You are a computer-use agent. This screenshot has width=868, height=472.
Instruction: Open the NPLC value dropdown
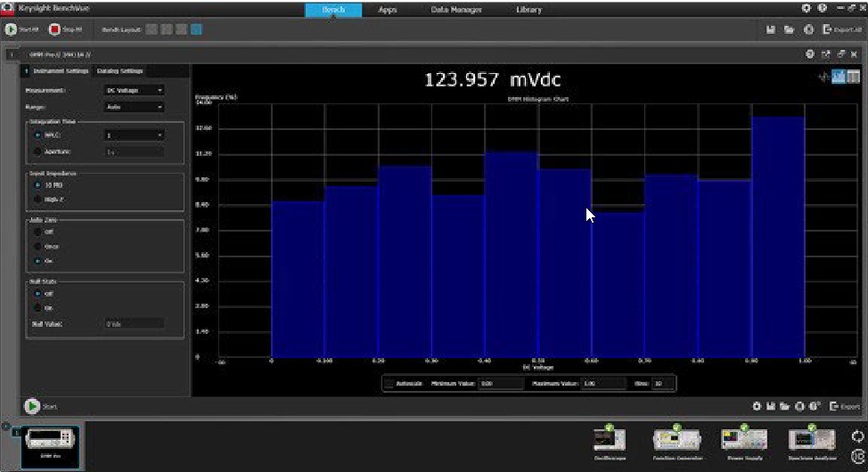134,135
